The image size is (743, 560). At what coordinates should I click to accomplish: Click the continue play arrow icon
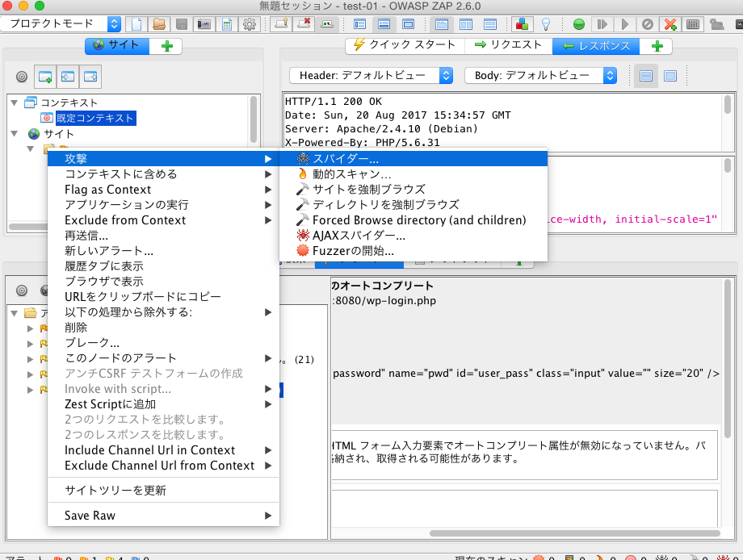click(624, 23)
